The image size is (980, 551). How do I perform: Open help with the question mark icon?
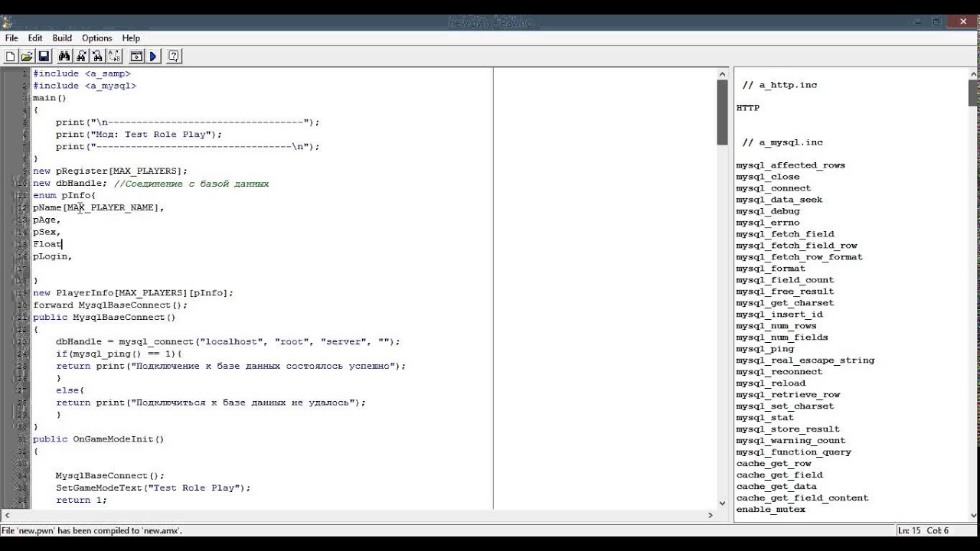click(x=174, y=56)
